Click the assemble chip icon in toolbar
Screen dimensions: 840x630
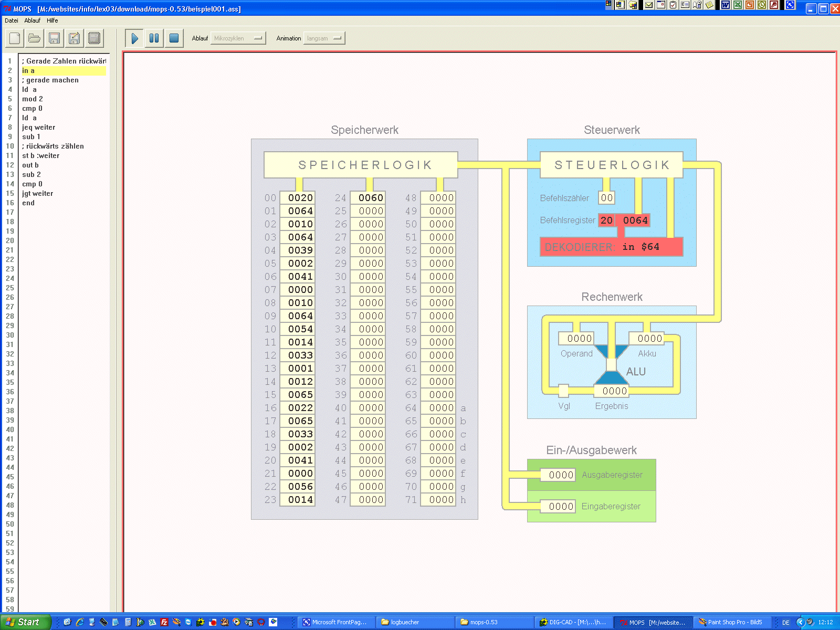[94, 38]
